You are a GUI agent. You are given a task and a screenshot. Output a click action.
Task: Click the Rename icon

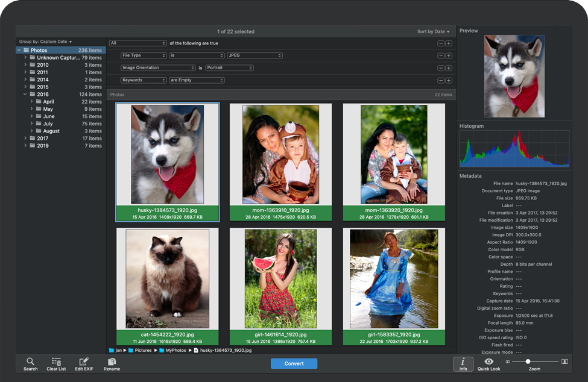click(x=112, y=362)
